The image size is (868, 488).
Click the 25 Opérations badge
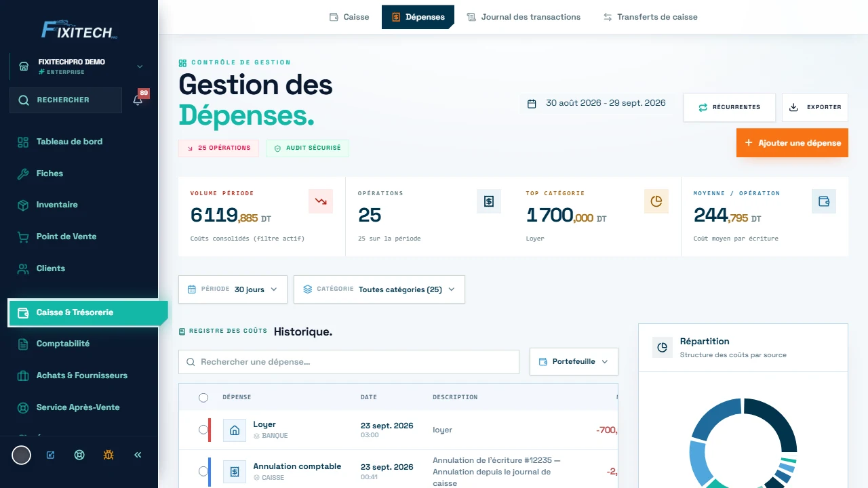[218, 148]
